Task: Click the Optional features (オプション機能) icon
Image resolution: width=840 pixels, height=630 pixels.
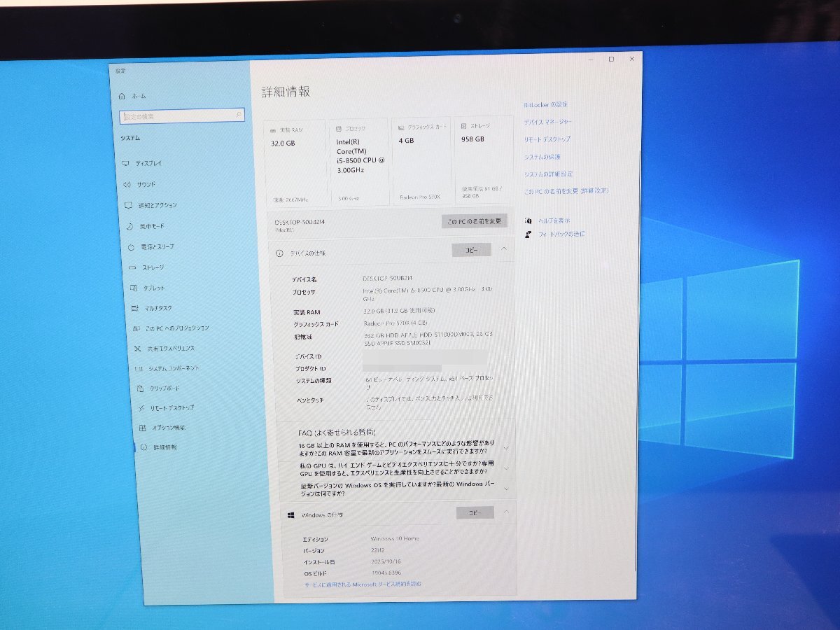Action: pyautogui.click(x=142, y=428)
